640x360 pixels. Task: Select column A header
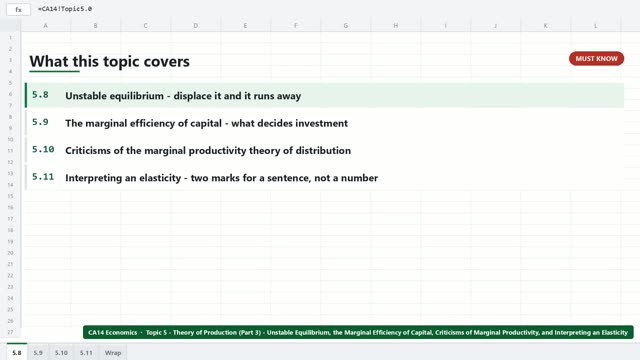46,25
